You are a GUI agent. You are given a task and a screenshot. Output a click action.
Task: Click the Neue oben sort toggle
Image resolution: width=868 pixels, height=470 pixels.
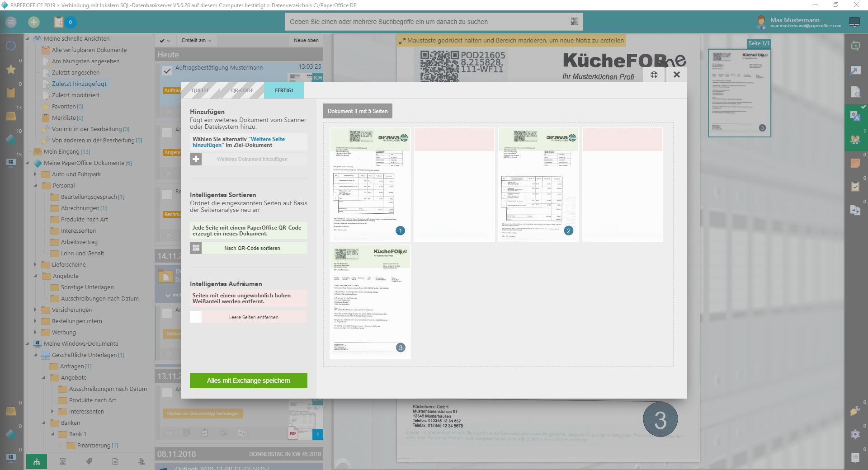coord(306,40)
